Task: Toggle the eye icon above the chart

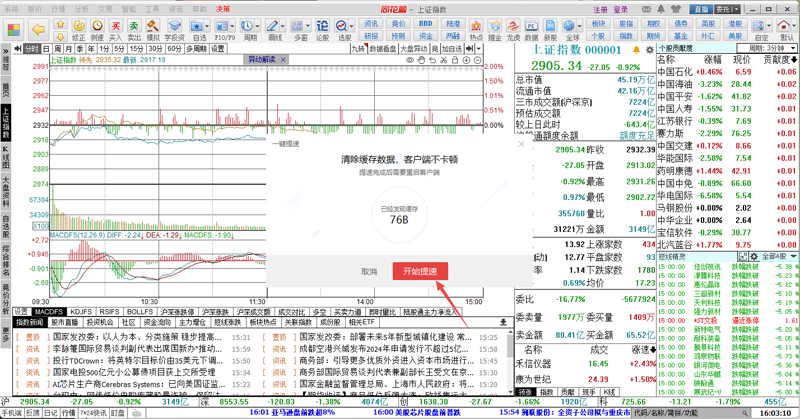Action: click(x=410, y=60)
